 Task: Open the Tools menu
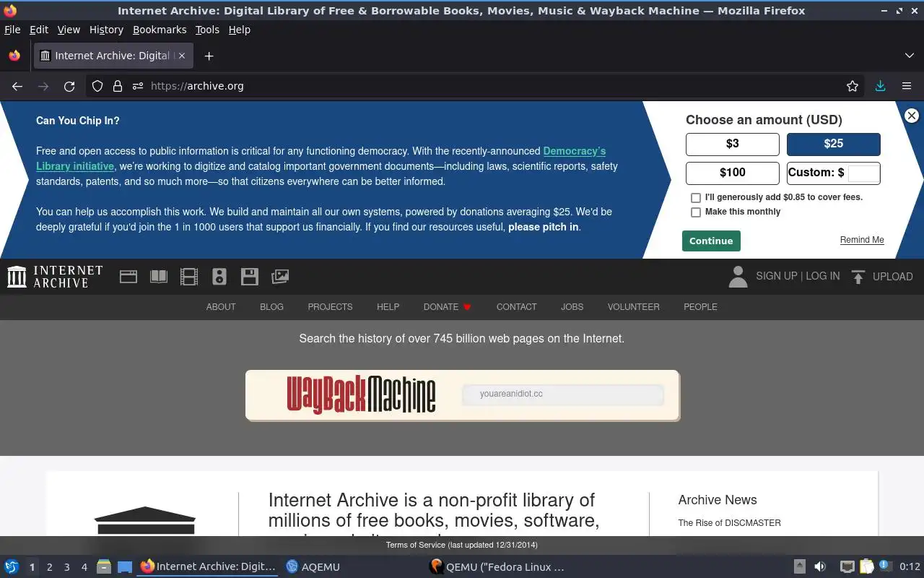pos(207,30)
